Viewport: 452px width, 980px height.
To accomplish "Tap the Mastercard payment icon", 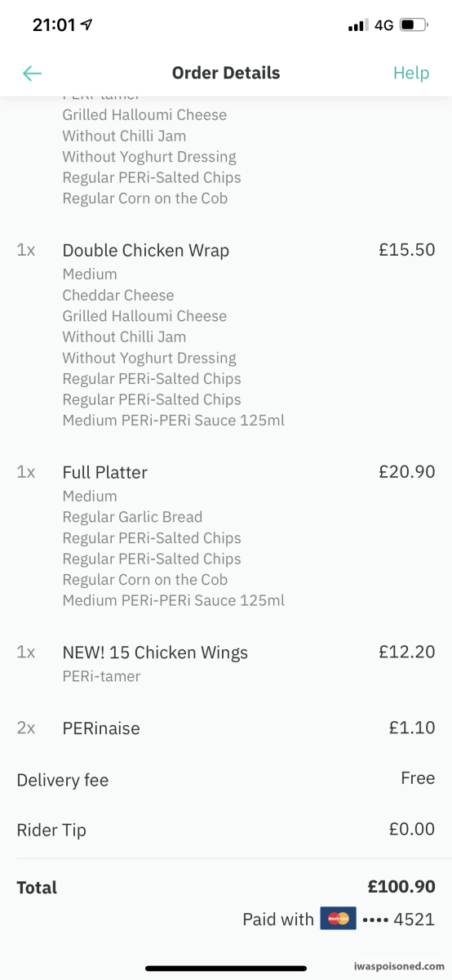I will 338,919.
